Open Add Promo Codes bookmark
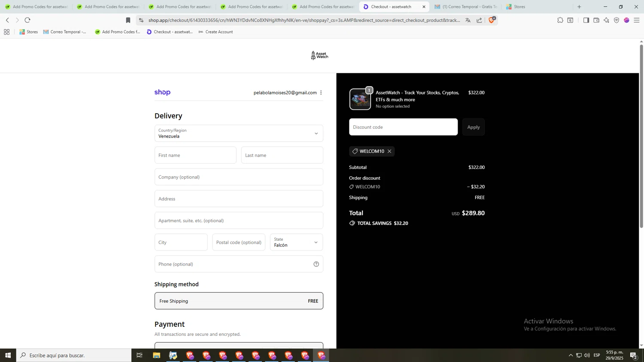This screenshot has width=644, height=362. [118, 32]
